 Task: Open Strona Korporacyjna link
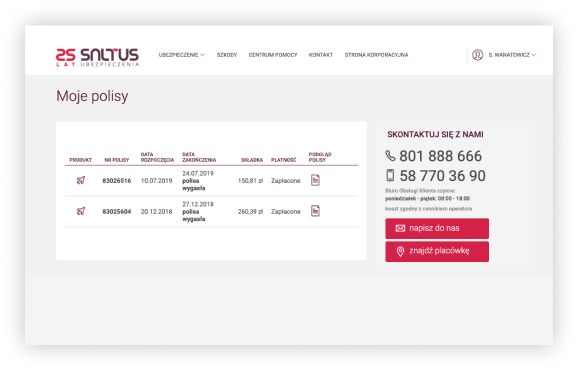(x=376, y=55)
